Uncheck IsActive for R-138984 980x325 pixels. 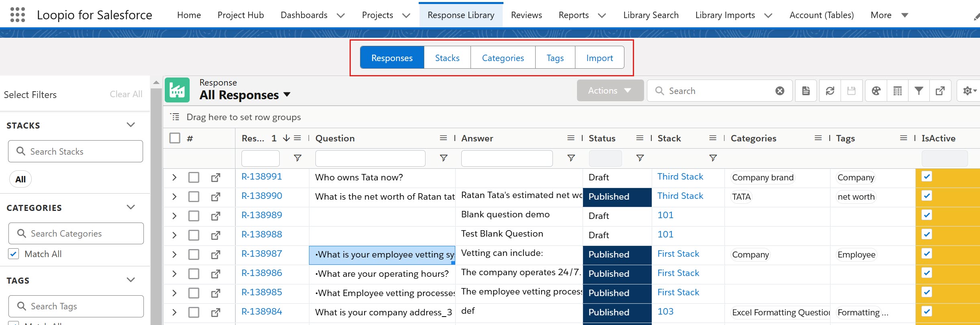click(x=927, y=312)
